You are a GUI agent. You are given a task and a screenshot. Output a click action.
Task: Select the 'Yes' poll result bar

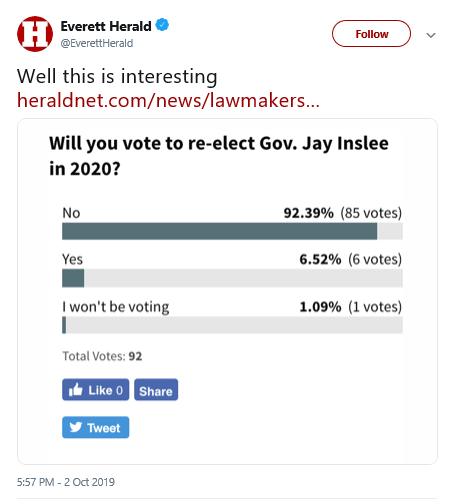coord(232,278)
